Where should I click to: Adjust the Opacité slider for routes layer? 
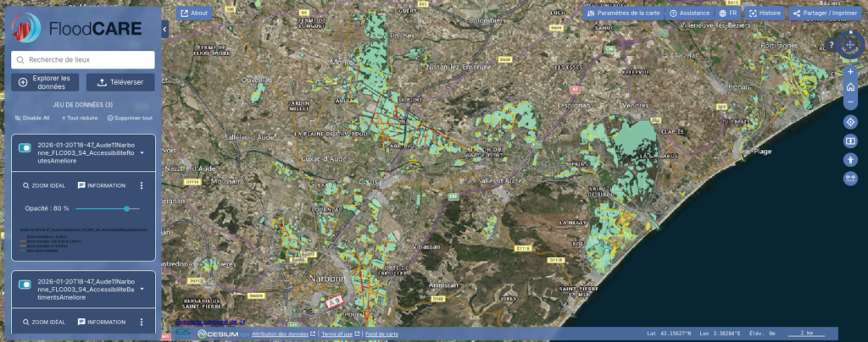[x=126, y=208]
